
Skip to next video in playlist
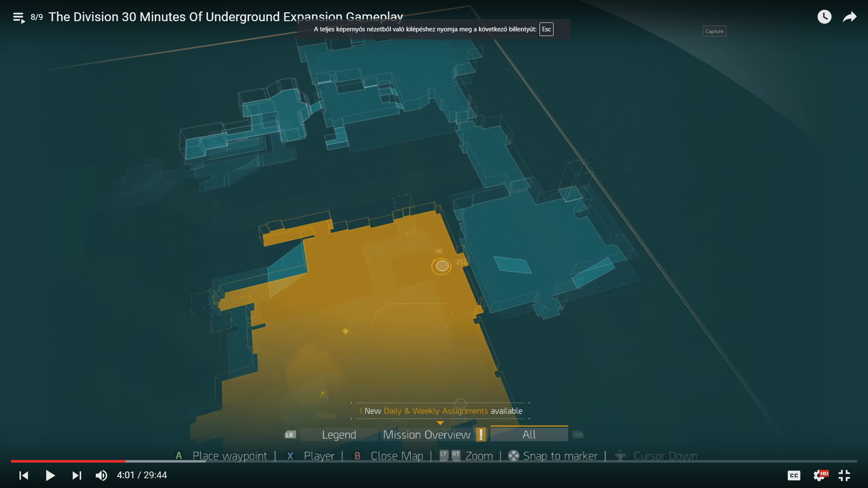[x=76, y=475]
